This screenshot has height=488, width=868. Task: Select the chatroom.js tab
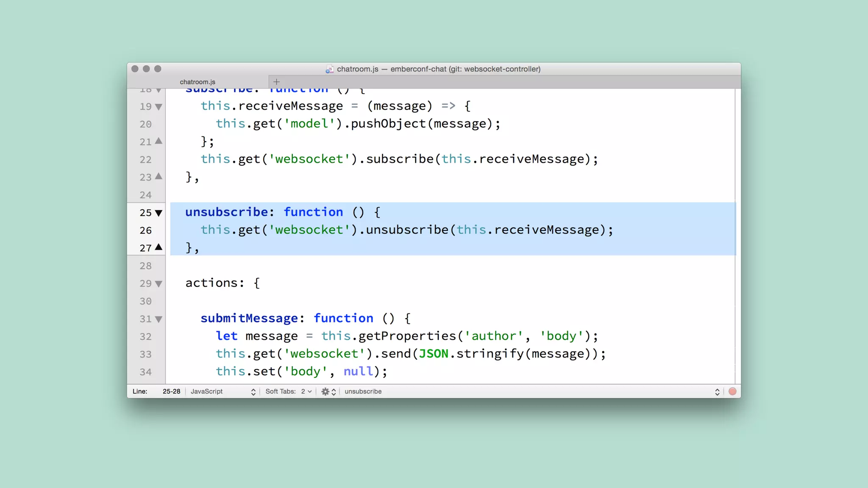(198, 82)
